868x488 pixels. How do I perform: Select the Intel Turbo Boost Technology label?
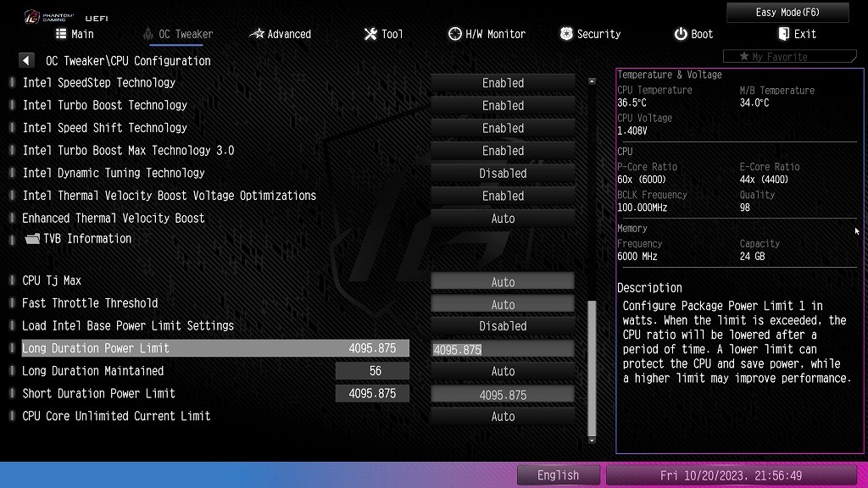point(104,105)
